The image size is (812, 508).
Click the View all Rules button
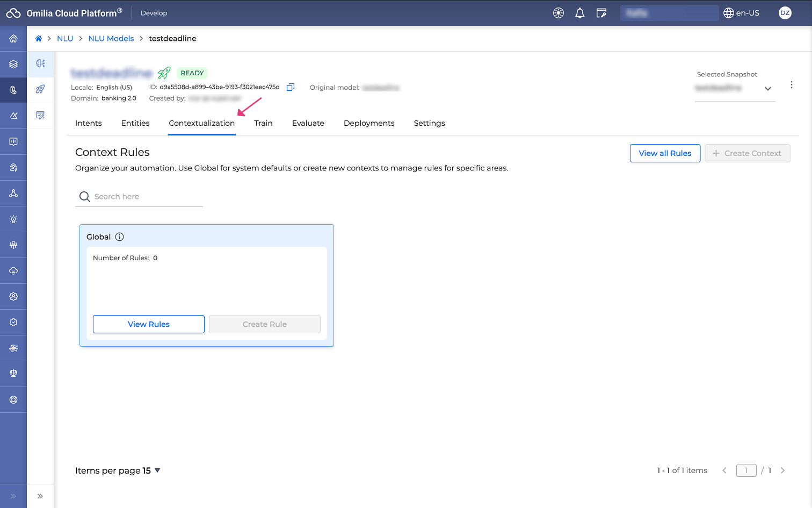pos(665,153)
